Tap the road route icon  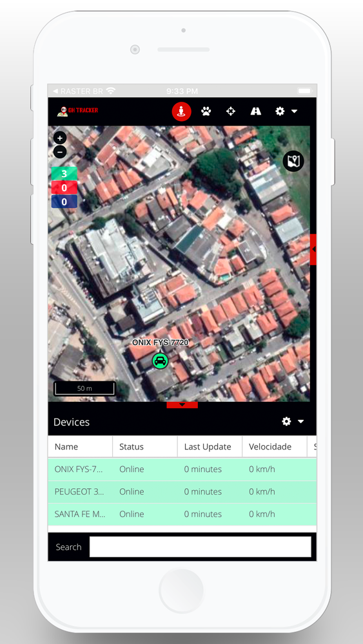(256, 111)
